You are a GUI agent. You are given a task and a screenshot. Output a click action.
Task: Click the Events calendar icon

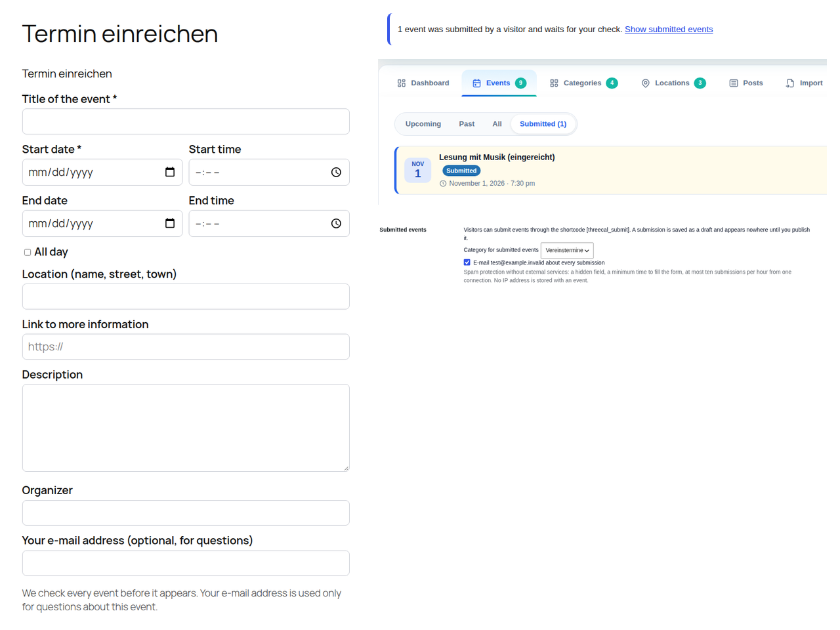click(476, 83)
